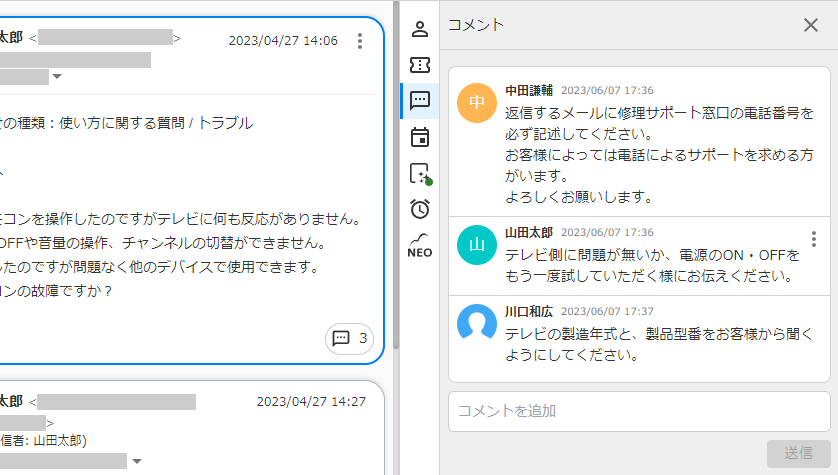The width and height of the screenshot is (838, 475).
Task: Click timestamp 2023/04/27 14:06
Action: [283, 41]
